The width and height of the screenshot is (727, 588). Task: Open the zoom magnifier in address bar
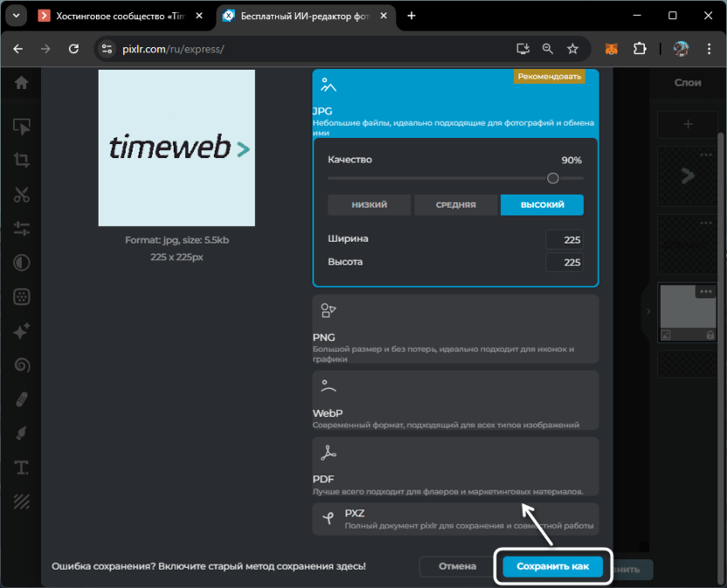(548, 49)
